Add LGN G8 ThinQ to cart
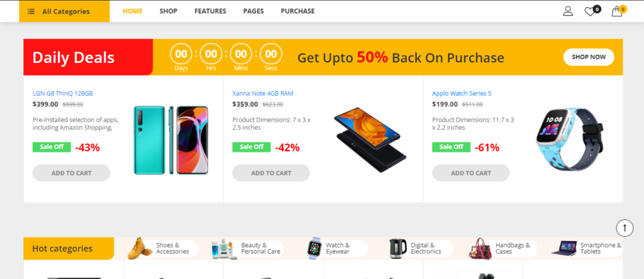 point(71,173)
